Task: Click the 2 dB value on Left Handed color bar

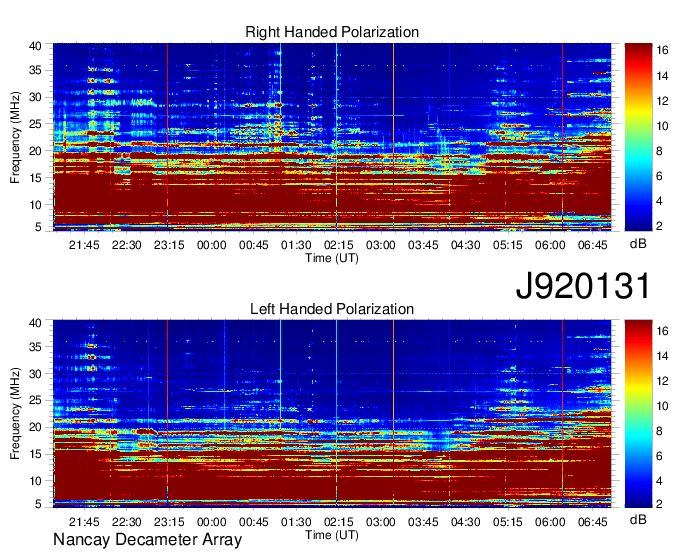Action: coord(660,504)
